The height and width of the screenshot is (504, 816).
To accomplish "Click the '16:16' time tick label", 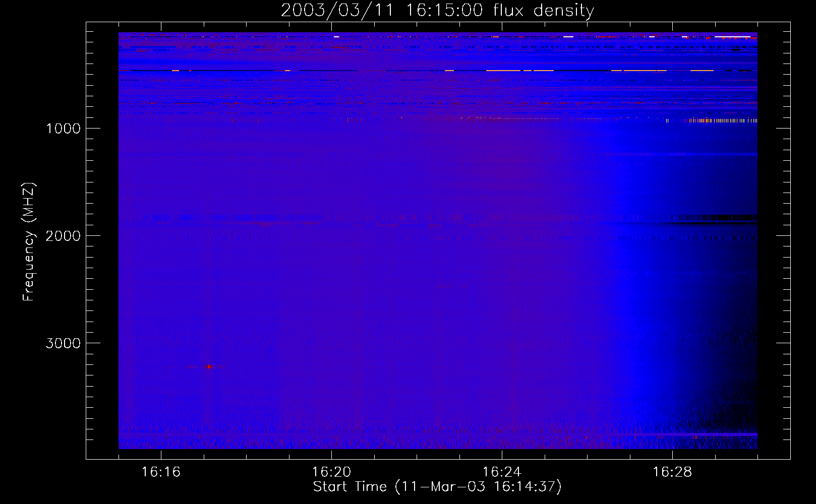I will pos(161,472).
